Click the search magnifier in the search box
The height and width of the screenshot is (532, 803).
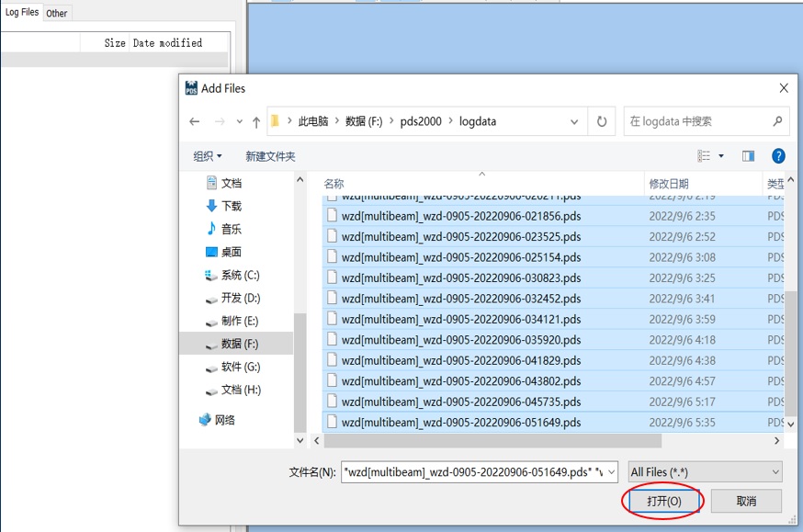pyautogui.click(x=776, y=120)
